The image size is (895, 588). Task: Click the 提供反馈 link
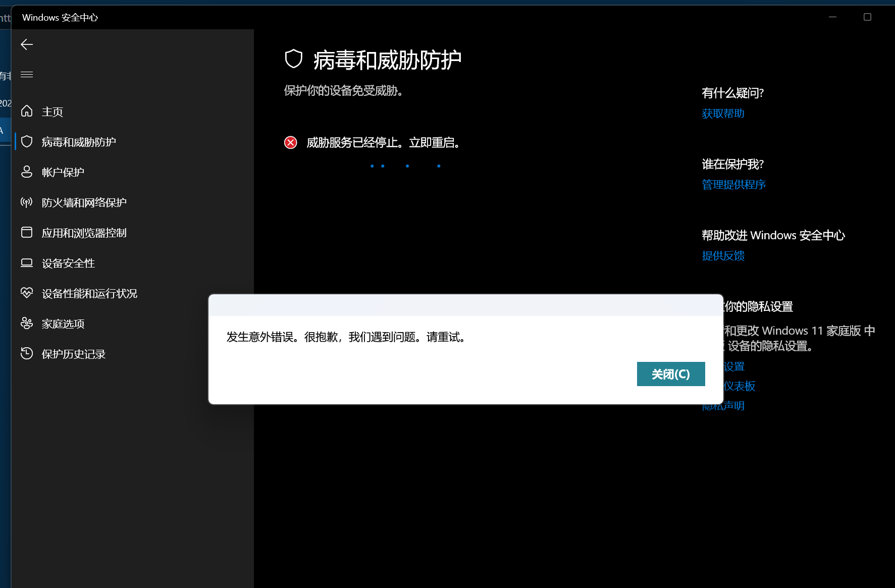723,256
